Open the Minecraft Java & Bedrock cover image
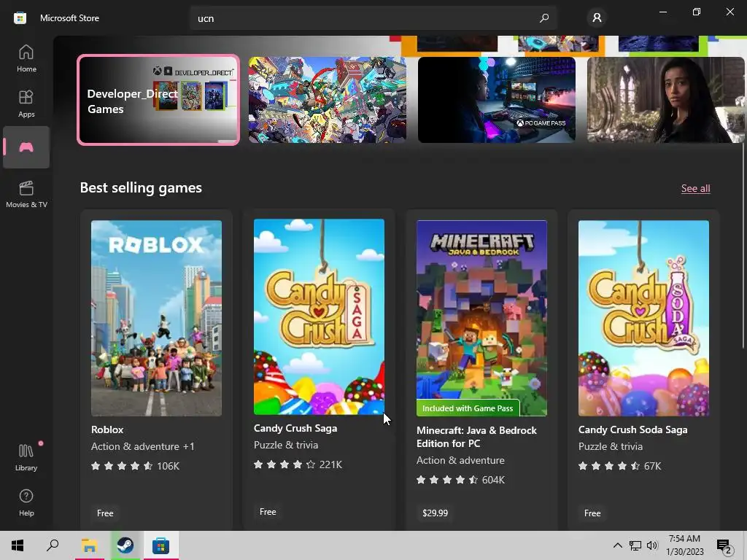This screenshot has height=560, width=747. (x=481, y=318)
